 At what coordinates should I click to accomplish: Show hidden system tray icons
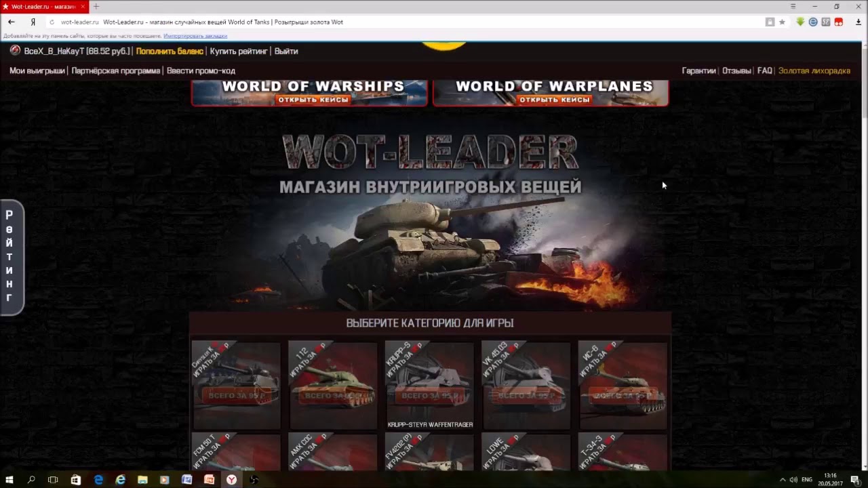783,479
